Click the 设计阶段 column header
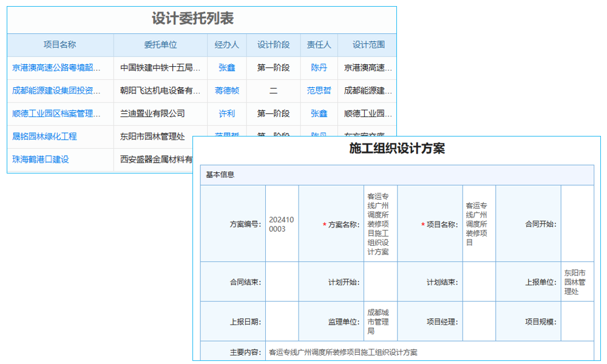The image size is (607, 364). [273, 45]
